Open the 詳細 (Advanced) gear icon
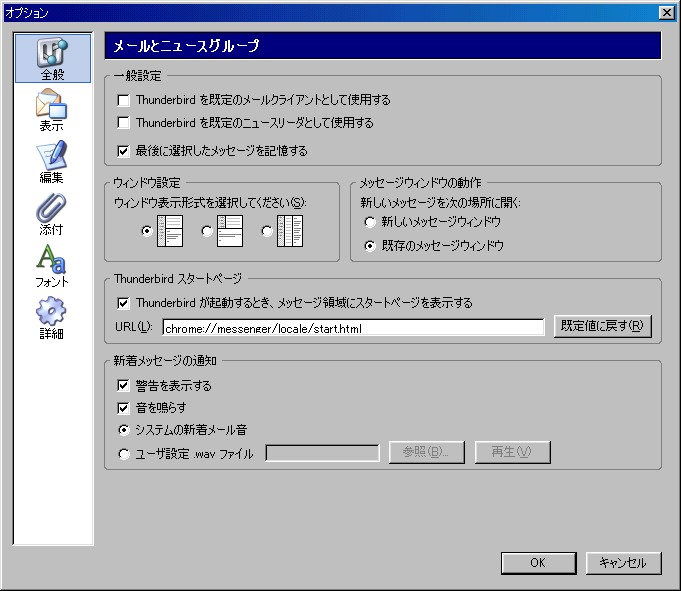 point(52,318)
